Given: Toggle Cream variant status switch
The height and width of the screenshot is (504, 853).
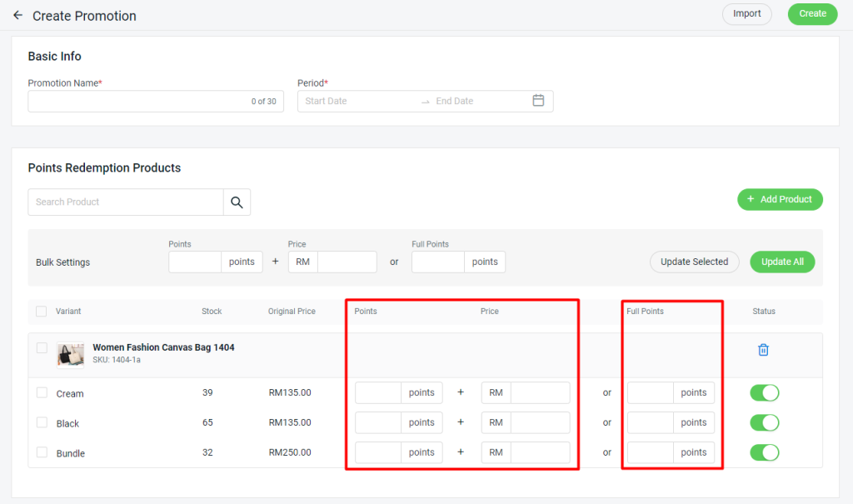Looking at the screenshot, I should point(765,392).
